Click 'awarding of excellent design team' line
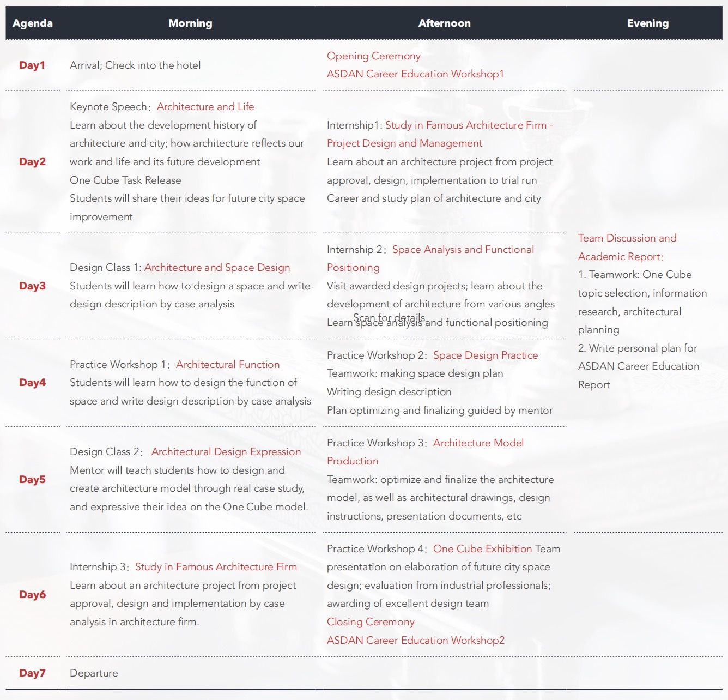 coord(408,604)
